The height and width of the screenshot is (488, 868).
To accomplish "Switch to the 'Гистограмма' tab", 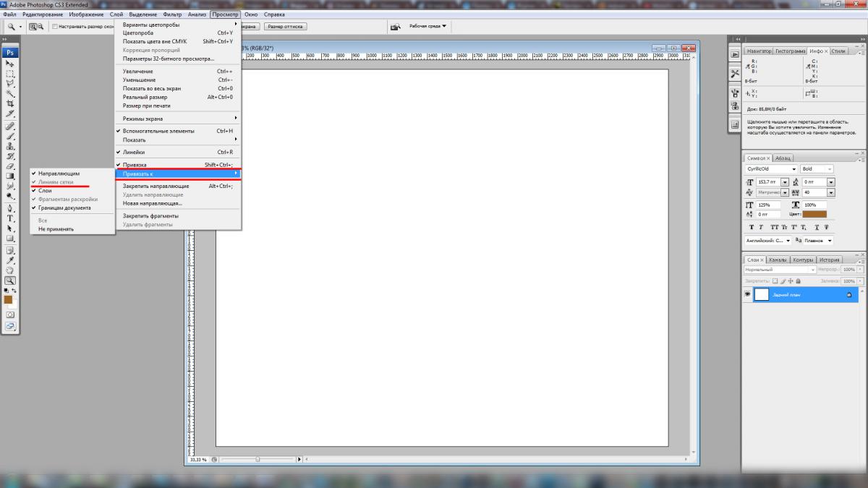I will (791, 51).
